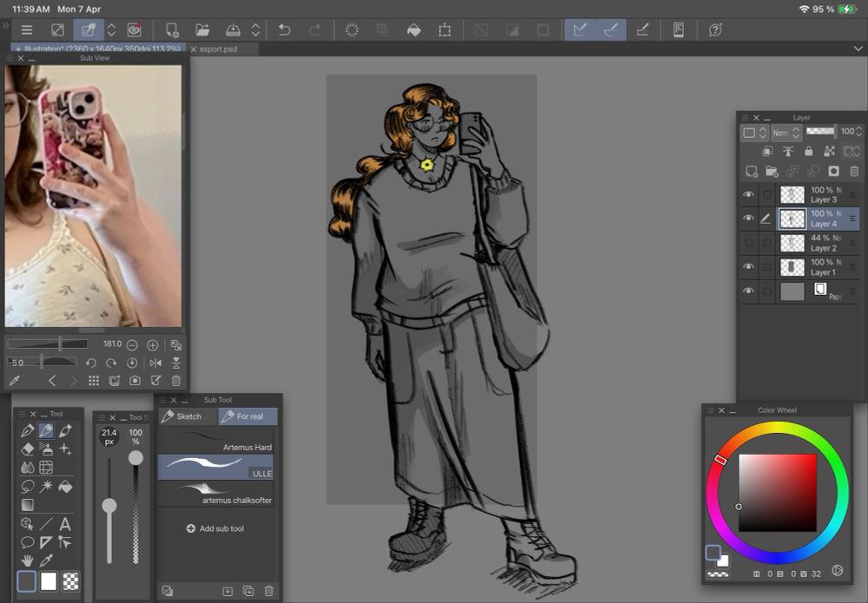868x603 pixels.
Task: Hide the Paper layer
Action: click(748, 291)
